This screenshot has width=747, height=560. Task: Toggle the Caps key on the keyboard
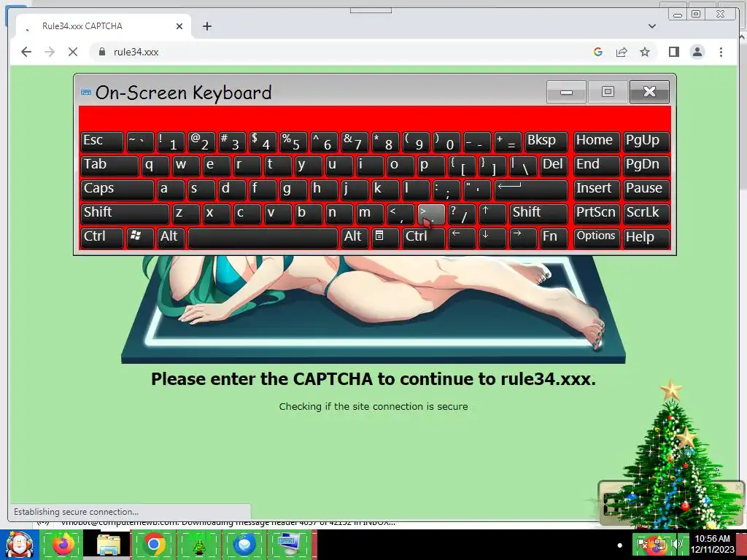coord(117,190)
